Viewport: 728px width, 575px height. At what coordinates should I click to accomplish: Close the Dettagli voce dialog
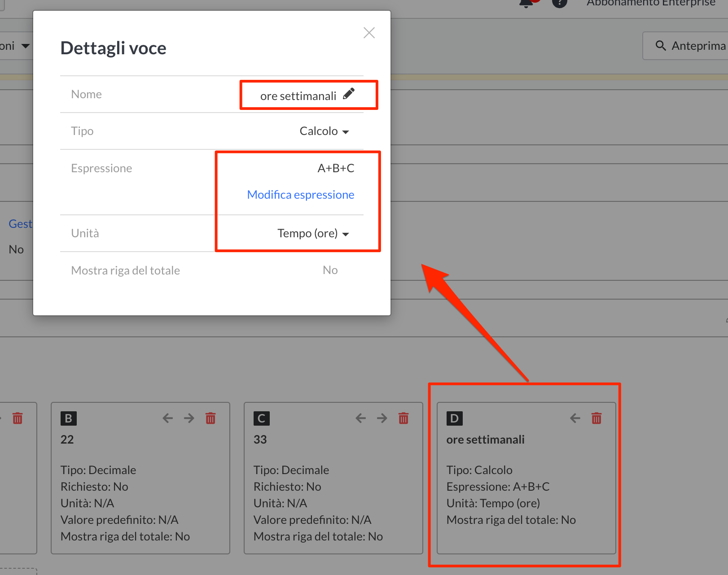point(369,33)
